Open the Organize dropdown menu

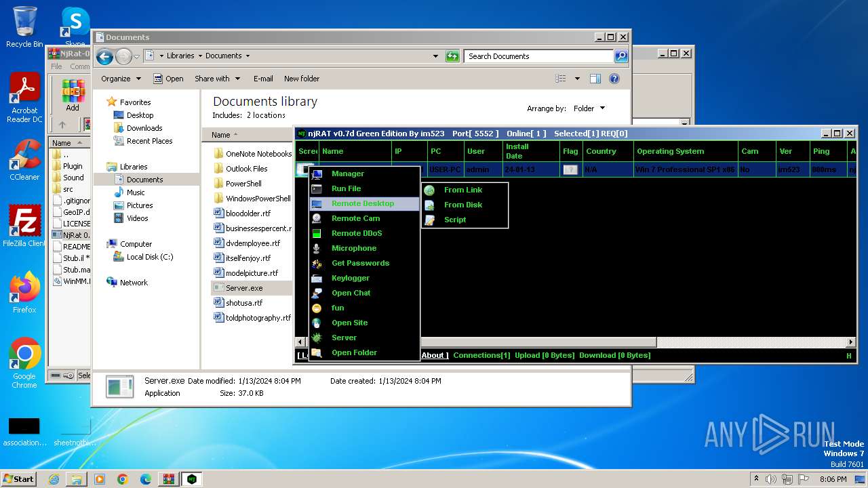pos(121,79)
